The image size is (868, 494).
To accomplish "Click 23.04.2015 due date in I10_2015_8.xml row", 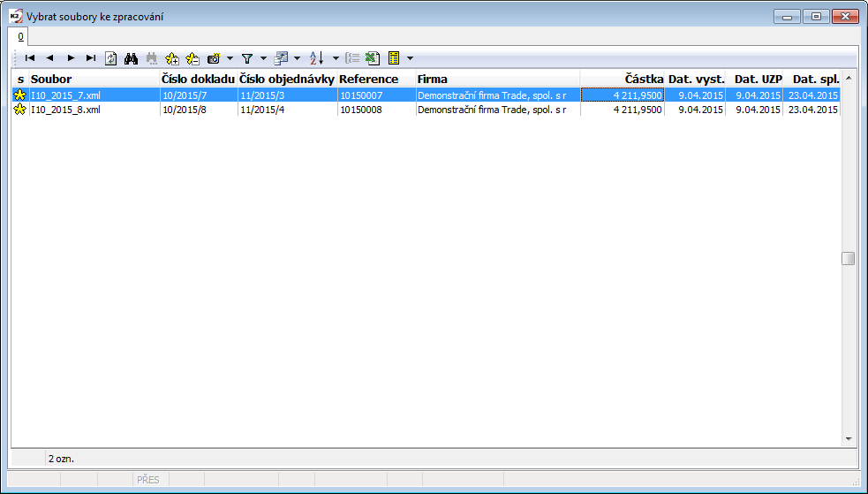I will click(x=812, y=110).
